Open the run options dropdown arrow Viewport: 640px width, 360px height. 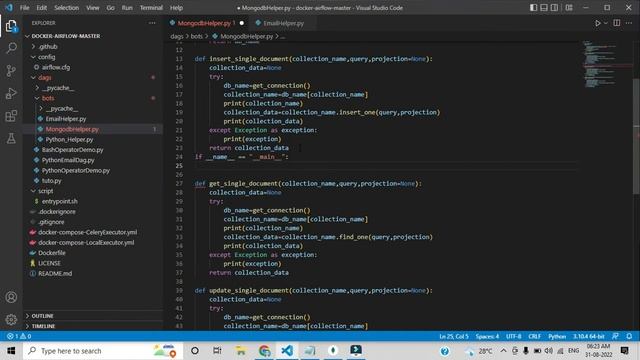tap(606, 23)
